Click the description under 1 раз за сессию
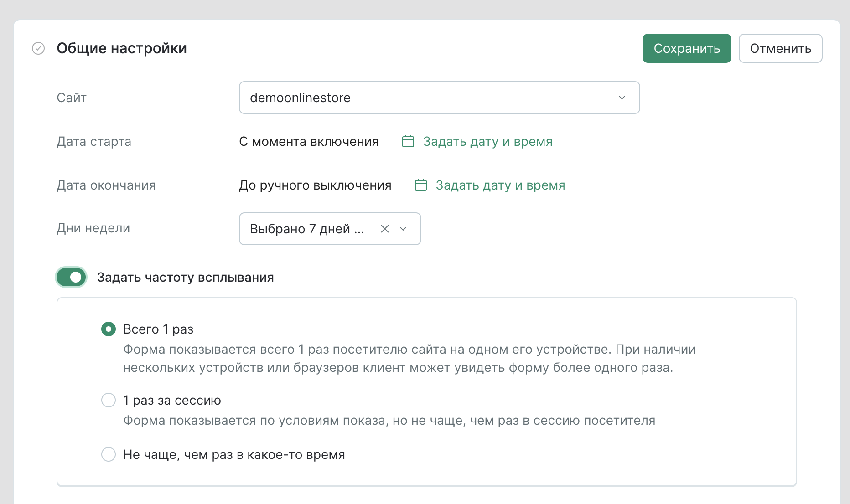Viewport: 850px width, 504px height. (x=389, y=420)
